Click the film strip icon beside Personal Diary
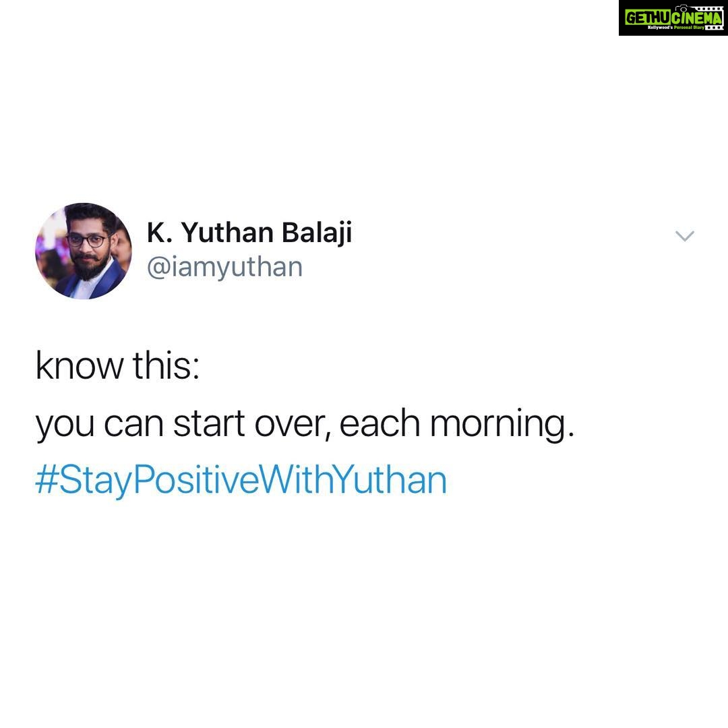Screen dimensions: 728x728 pos(714,28)
